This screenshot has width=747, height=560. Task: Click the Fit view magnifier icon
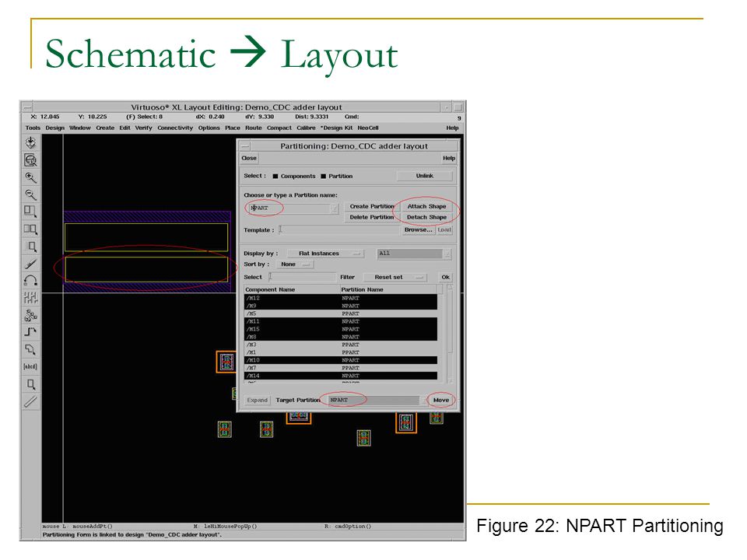click(x=30, y=160)
